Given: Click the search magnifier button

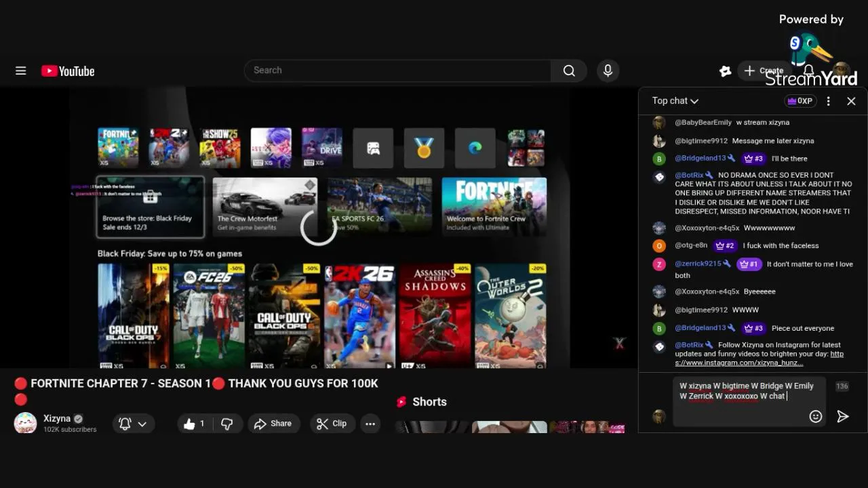Looking at the screenshot, I should coord(569,70).
